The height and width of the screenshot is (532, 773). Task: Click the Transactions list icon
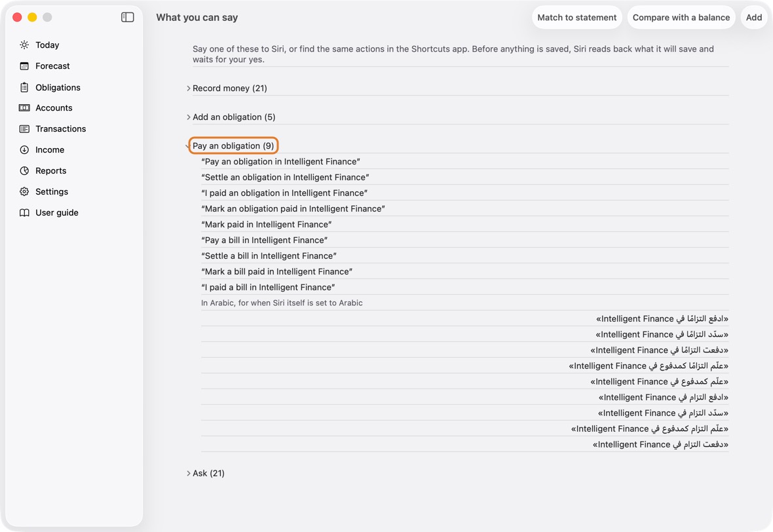point(24,128)
